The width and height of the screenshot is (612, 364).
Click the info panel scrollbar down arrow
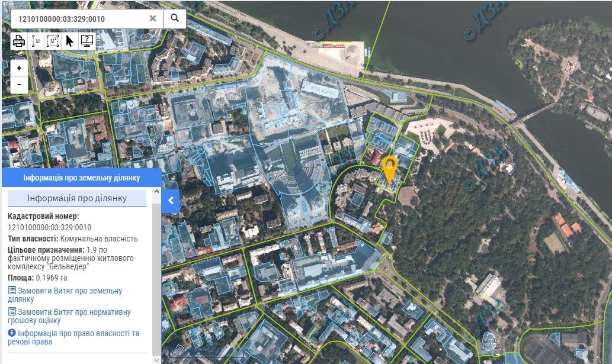click(x=157, y=359)
